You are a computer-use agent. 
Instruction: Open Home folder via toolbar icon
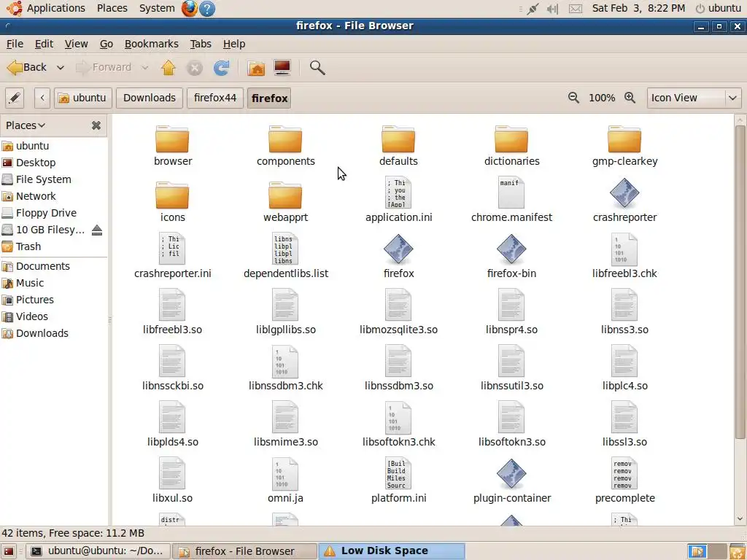coord(256,68)
